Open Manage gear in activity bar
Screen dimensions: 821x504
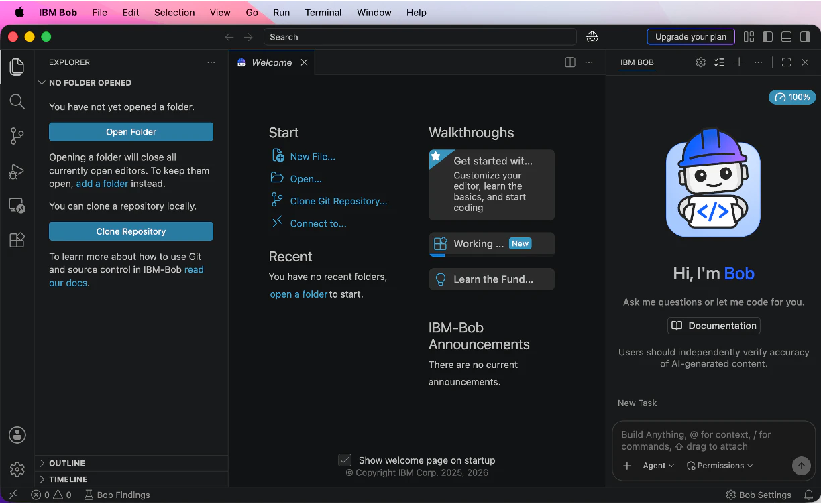(x=17, y=469)
